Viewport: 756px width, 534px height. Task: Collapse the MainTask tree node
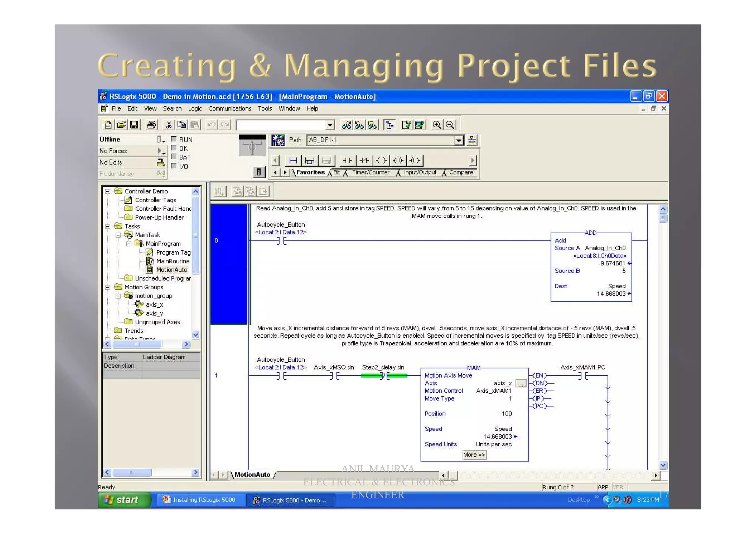click(118, 235)
